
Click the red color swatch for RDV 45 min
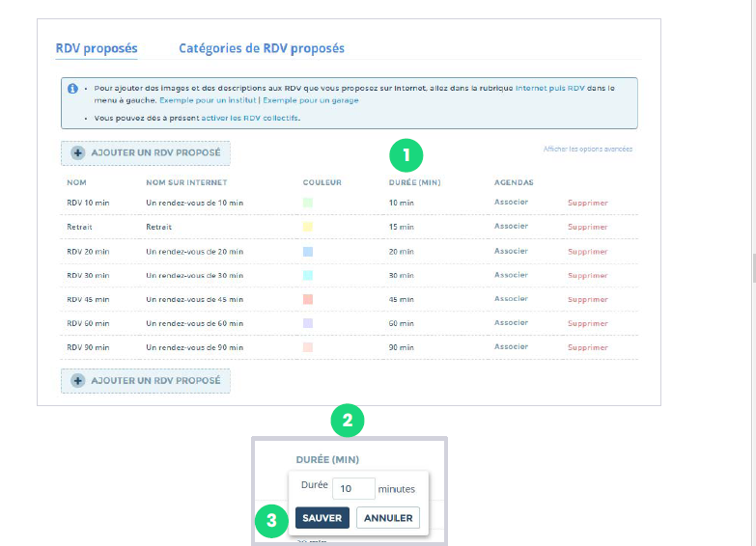coord(308,299)
